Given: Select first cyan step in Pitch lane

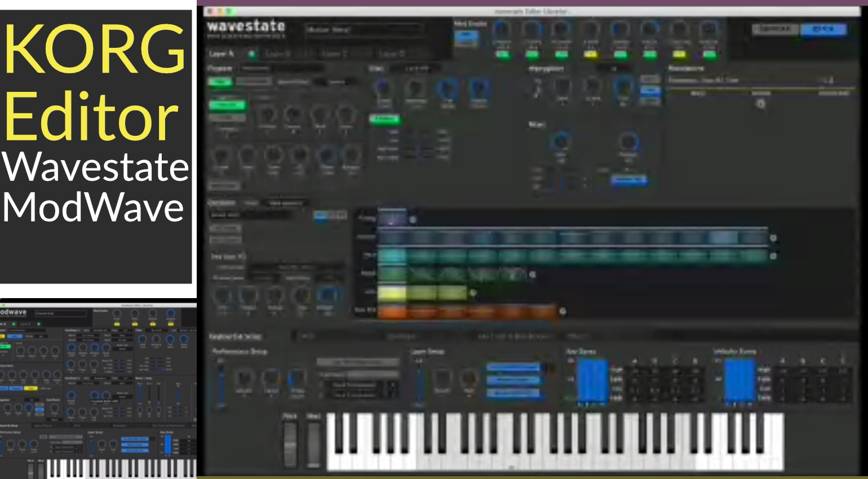Looking at the screenshot, I should coord(392,256).
